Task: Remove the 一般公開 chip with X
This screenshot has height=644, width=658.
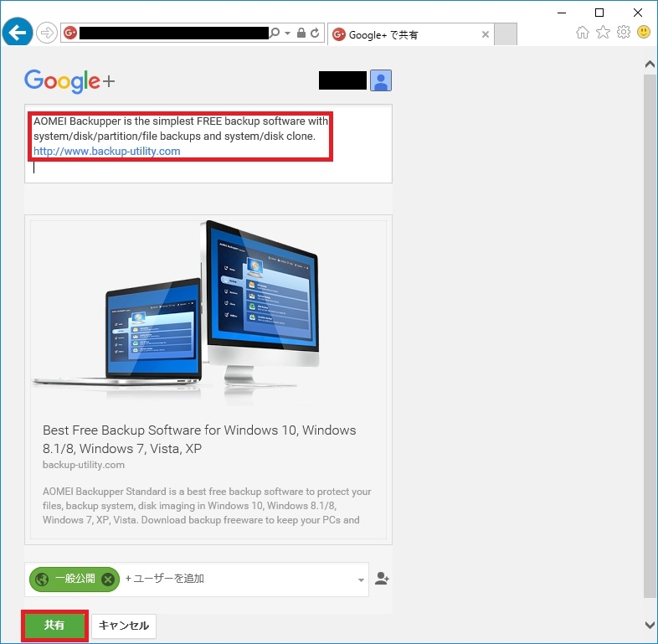Action: click(x=108, y=580)
